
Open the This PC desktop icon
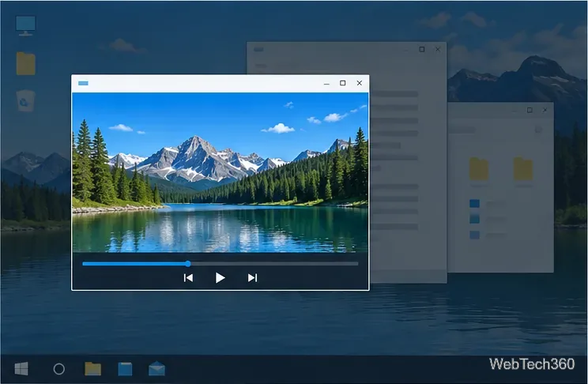click(25, 25)
